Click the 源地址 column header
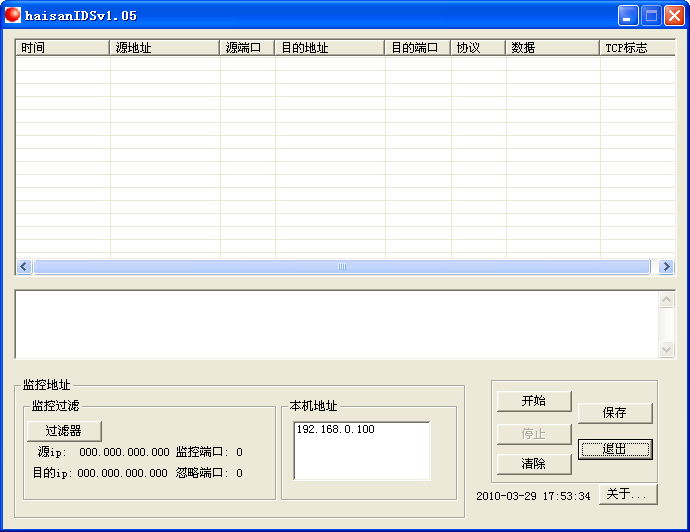Viewport: 690px width, 532px height. [x=164, y=48]
